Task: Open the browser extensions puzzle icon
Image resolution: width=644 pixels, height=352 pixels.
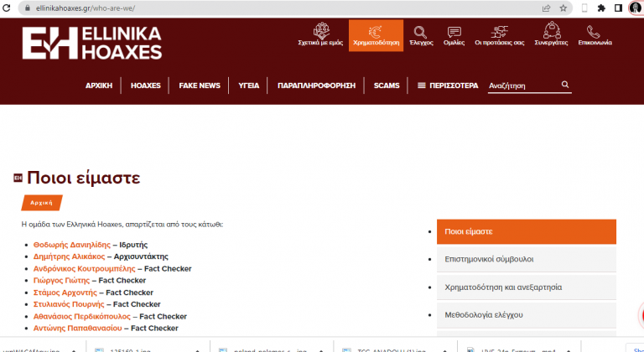Action: pos(601,8)
